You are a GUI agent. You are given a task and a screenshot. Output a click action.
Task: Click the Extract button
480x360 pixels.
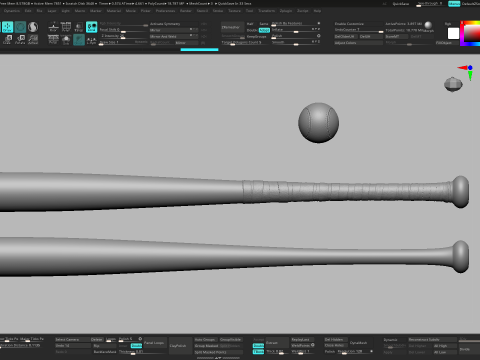click(277, 342)
